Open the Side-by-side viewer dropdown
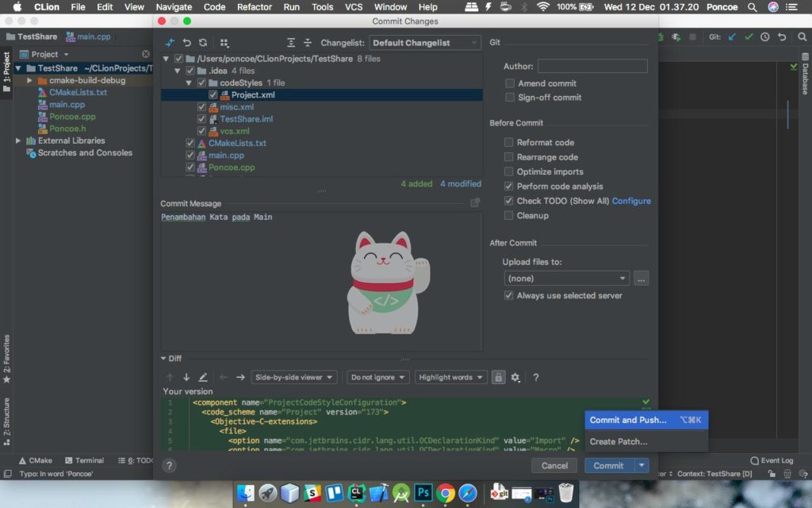Viewport: 812px width, 508px height. [293, 377]
